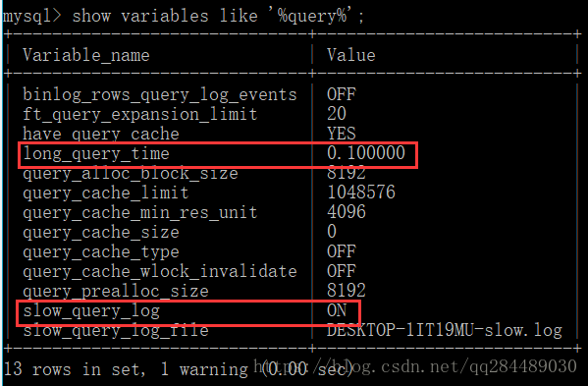The height and width of the screenshot is (386, 588).
Task: Click the Value column header
Action: point(351,56)
